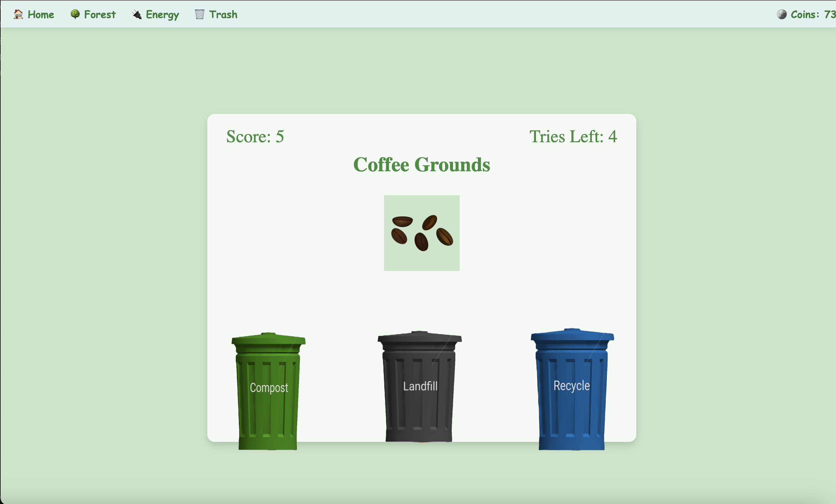Choose the green Compost bin
This screenshot has width=836, height=504.
[x=268, y=404]
